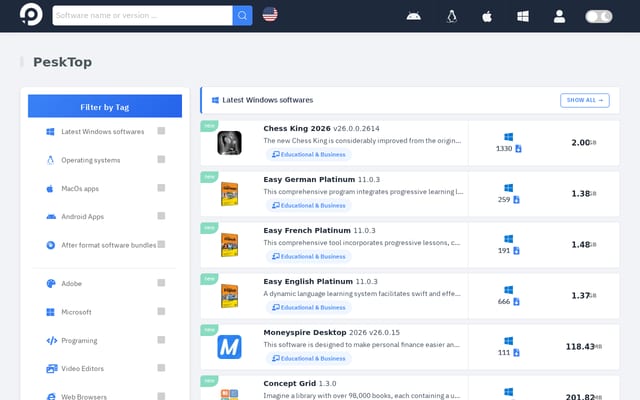Image resolution: width=640 pixels, height=400 pixels.
Task: Click the Windows icon beside Microsoft
Action: [x=51, y=312]
